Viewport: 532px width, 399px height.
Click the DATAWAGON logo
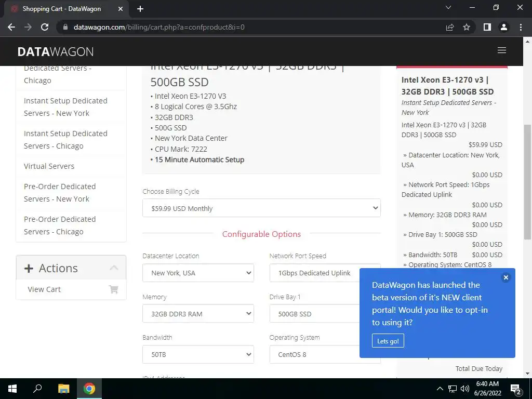(x=56, y=51)
